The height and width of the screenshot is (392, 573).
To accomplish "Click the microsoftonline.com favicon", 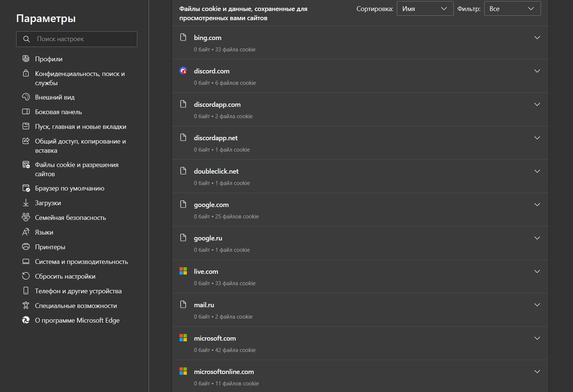I will click(183, 371).
